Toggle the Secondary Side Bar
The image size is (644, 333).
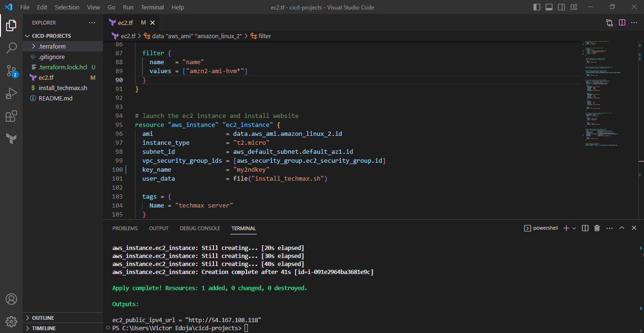[x=562, y=7]
